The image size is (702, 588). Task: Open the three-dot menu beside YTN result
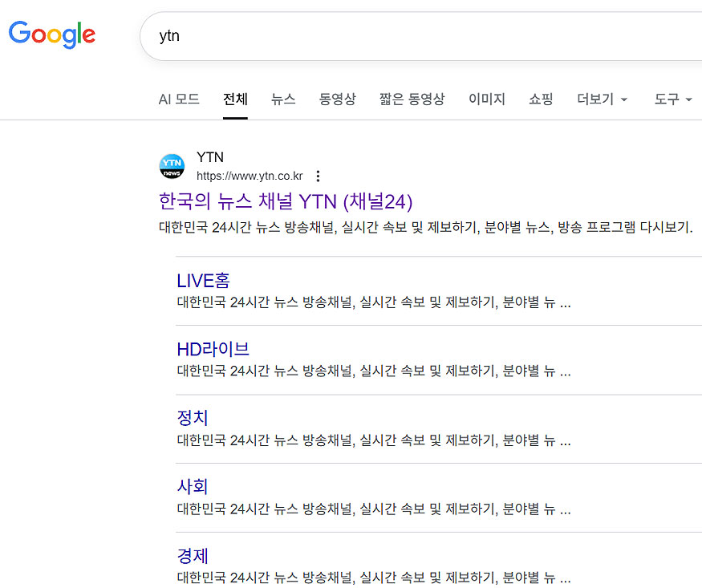[318, 175]
